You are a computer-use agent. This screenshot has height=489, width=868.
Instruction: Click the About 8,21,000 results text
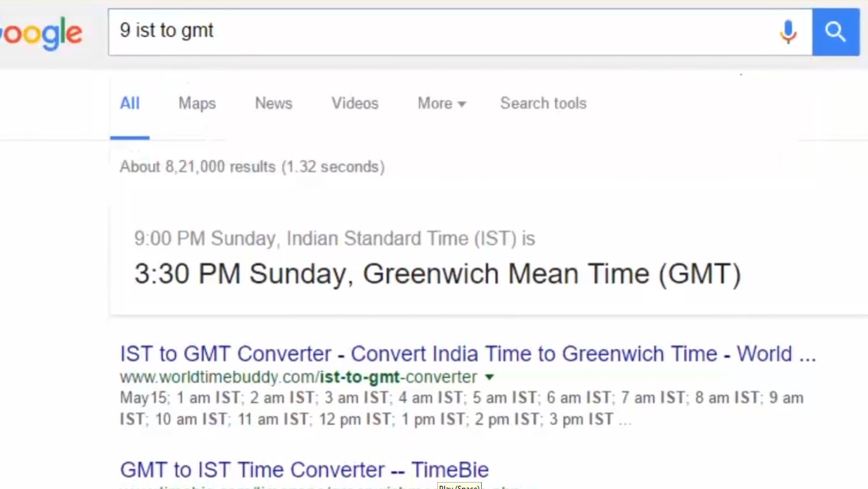click(252, 167)
